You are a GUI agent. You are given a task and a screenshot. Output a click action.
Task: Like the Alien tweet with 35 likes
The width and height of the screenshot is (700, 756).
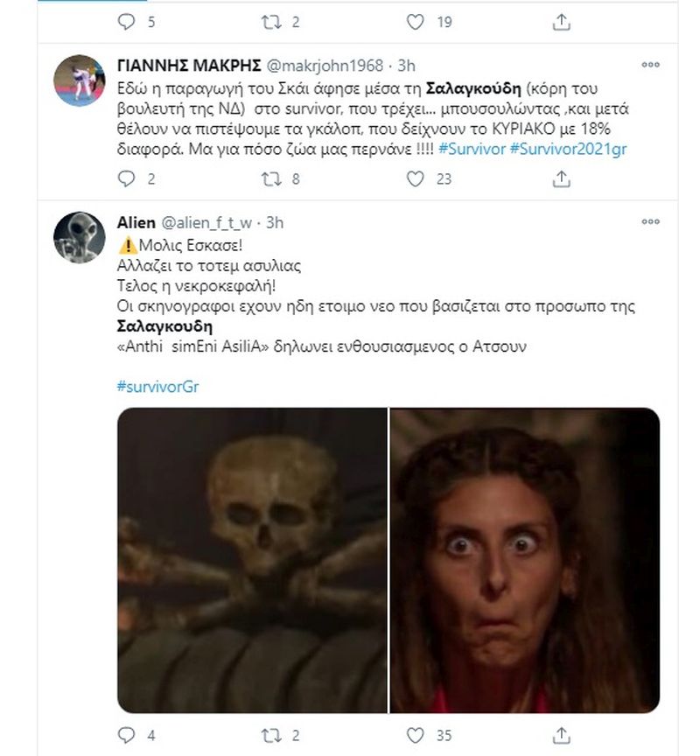416,736
